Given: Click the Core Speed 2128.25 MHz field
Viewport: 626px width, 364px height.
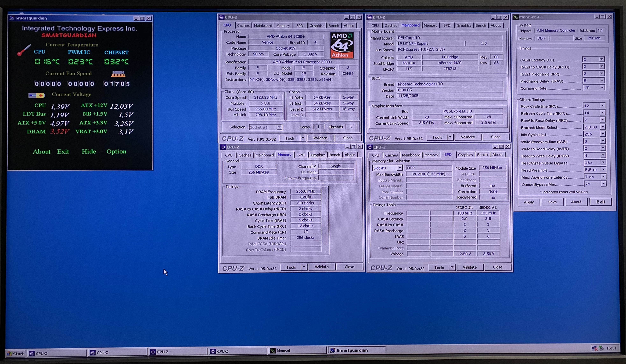Looking at the screenshot, I should click(265, 97).
